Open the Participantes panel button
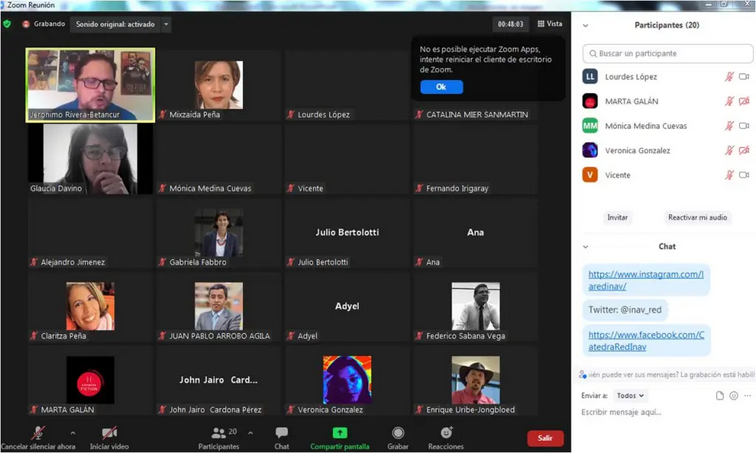The image size is (756, 453). coord(219,438)
